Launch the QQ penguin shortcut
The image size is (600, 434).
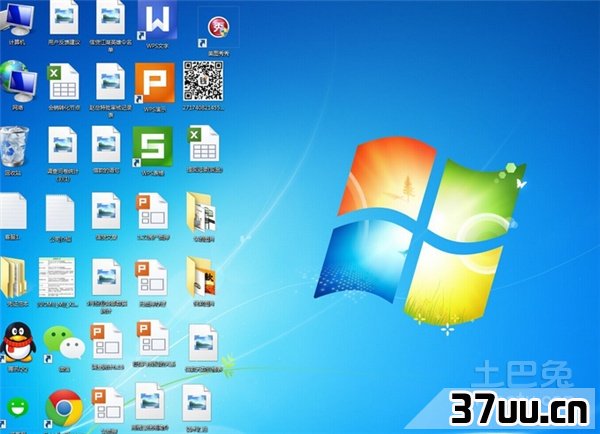click(18, 342)
